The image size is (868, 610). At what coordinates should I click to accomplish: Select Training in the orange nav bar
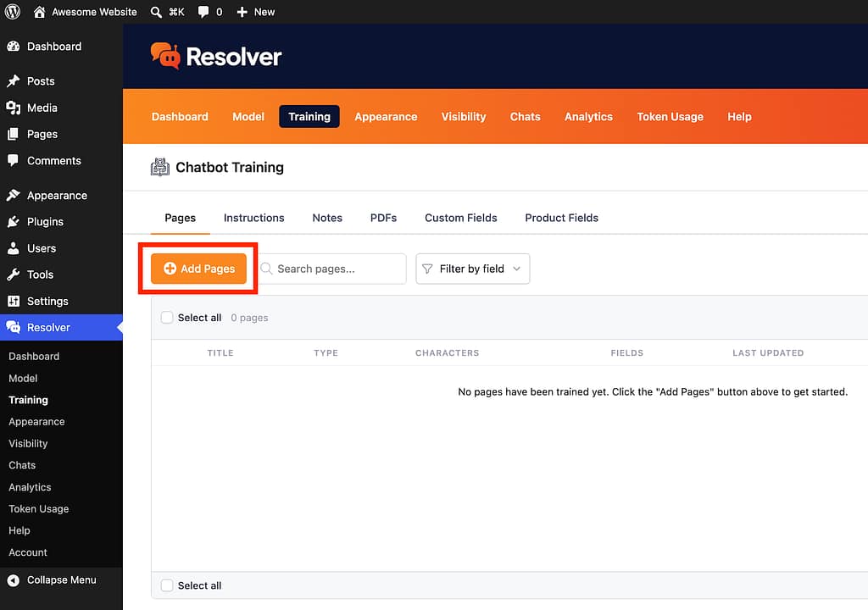pyautogui.click(x=309, y=117)
